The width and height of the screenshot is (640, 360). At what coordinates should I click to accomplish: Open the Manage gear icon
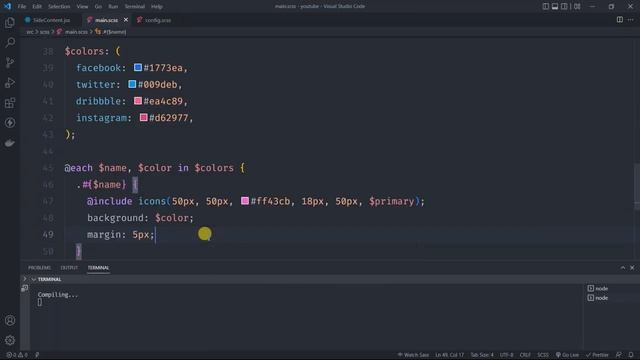(x=10, y=340)
